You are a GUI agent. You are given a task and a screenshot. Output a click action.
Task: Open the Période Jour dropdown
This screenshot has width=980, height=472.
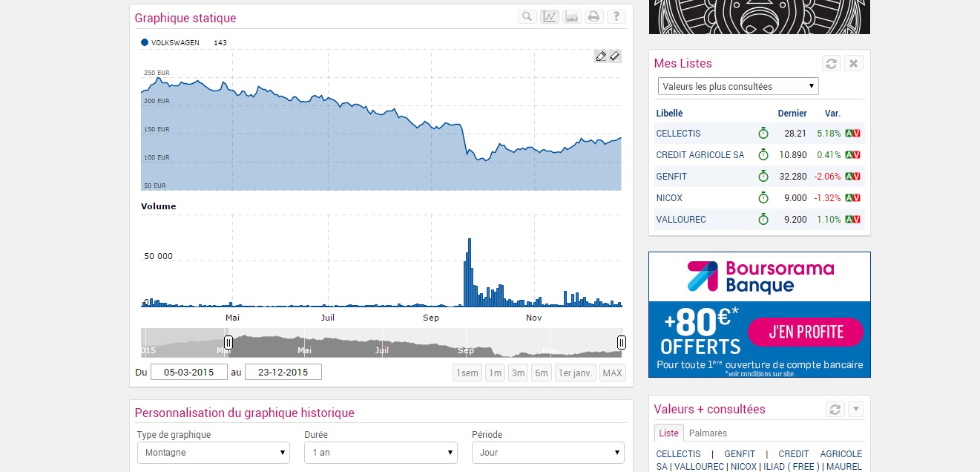coord(548,453)
